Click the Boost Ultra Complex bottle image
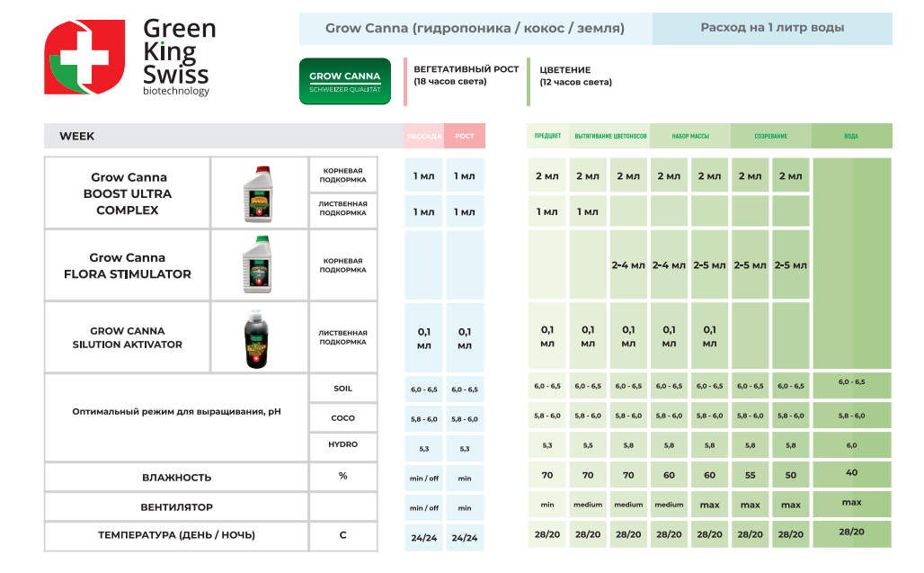The width and height of the screenshot is (924, 573). 259,194
